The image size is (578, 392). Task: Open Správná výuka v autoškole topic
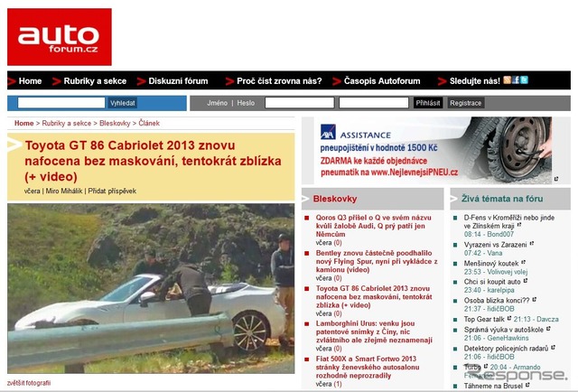click(504, 330)
